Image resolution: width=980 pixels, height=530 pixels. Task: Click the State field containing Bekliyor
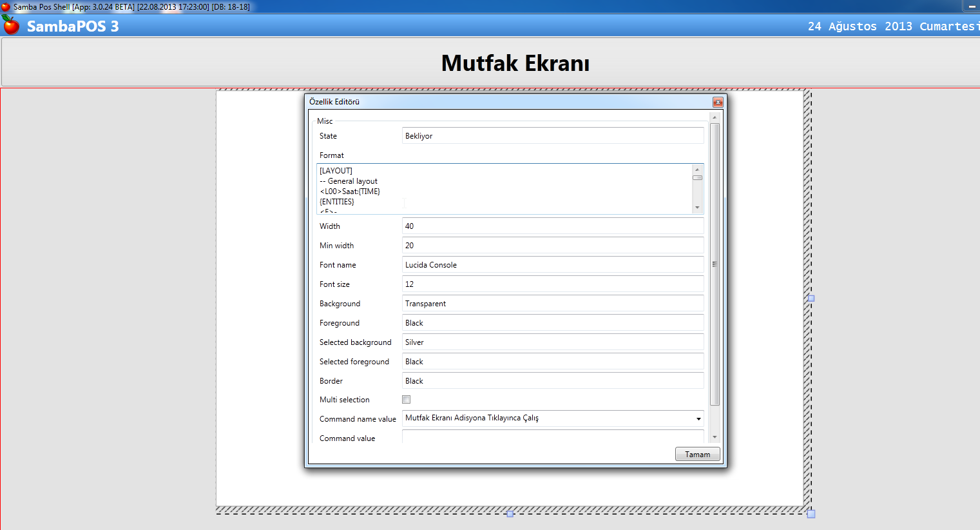point(552,136)
